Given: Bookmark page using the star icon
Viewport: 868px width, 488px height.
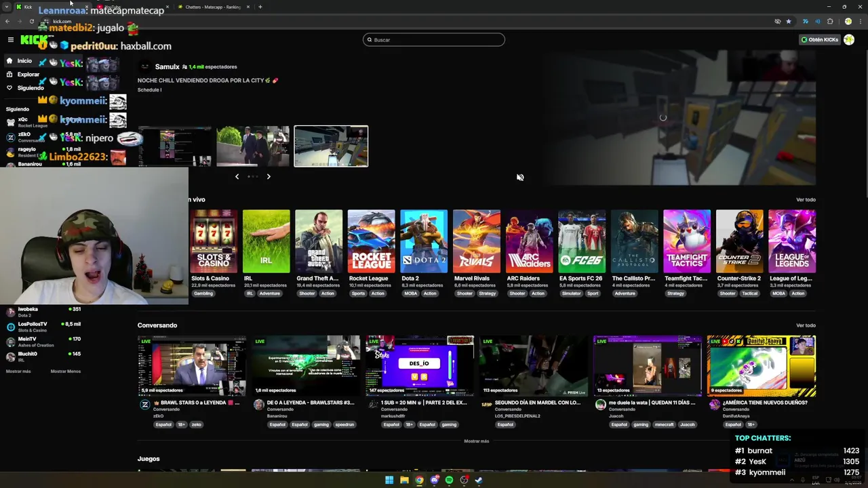Looking at the screenshot, I should pos(789,21).
